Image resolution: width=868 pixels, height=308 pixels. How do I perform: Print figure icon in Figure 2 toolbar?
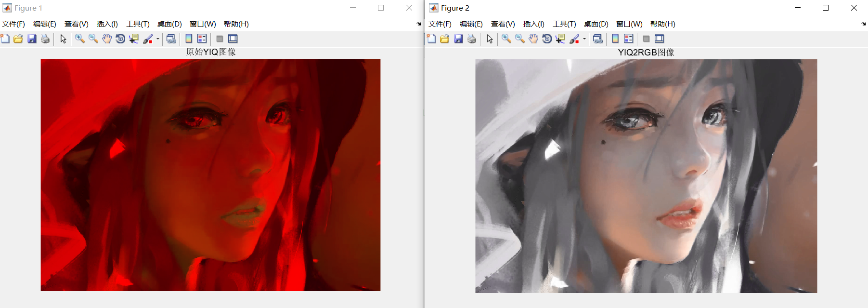[472, 39]
